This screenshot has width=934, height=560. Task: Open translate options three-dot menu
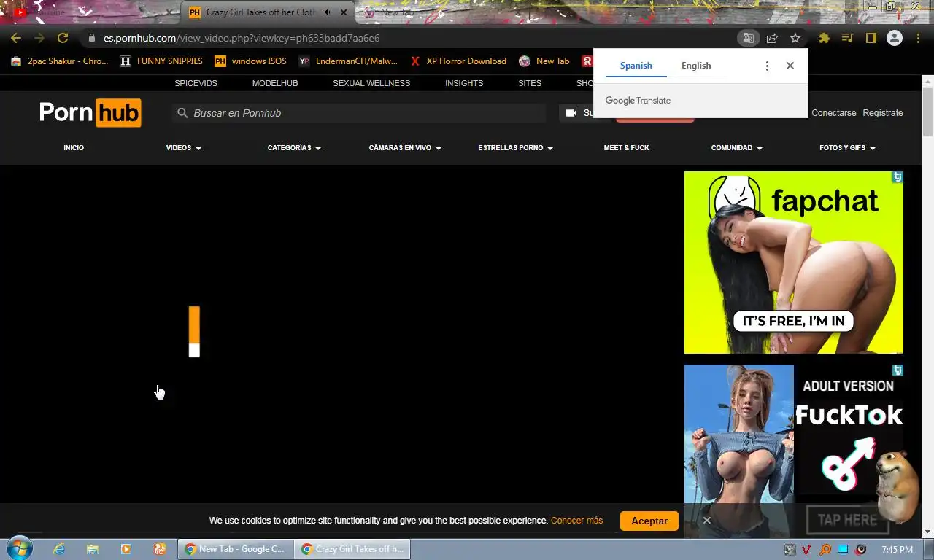click(x=767, y=66)
